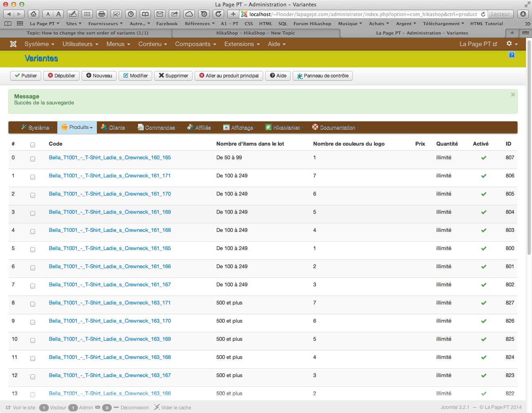Select checkbox for row Crewneck_163_171
532x413 pixels.
(x=33, y=304)
